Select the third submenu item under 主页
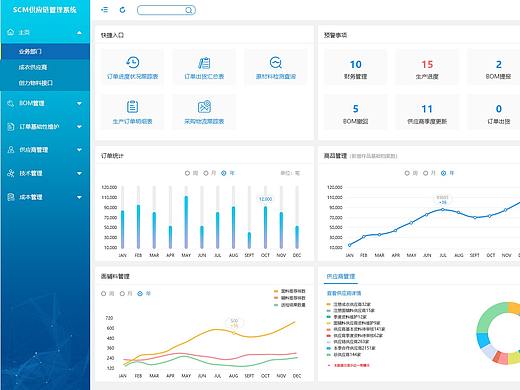This screenshot has height=390, width=520. coord(45,83)
